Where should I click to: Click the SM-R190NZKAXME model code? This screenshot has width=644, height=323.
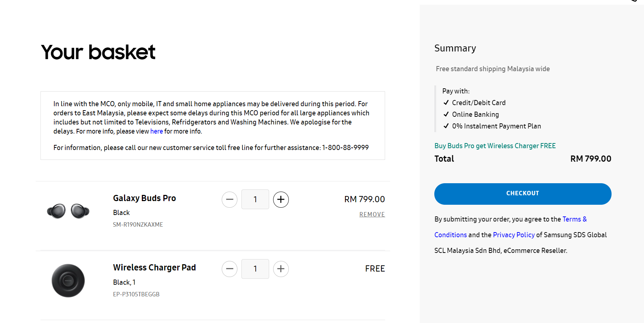tap(138, 225)
